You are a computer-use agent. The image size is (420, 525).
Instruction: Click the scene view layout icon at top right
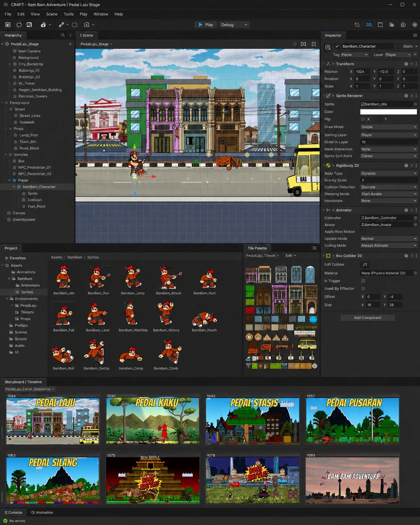point(314,44)
